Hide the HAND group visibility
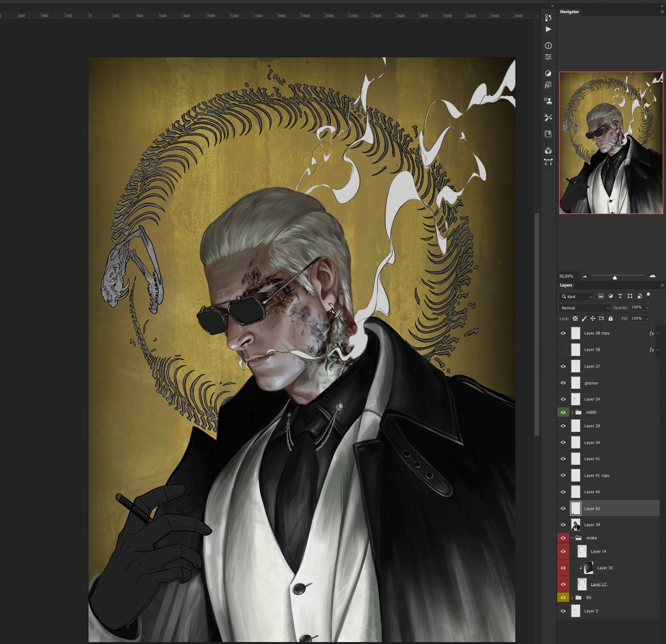 click(x=563, y=412)
